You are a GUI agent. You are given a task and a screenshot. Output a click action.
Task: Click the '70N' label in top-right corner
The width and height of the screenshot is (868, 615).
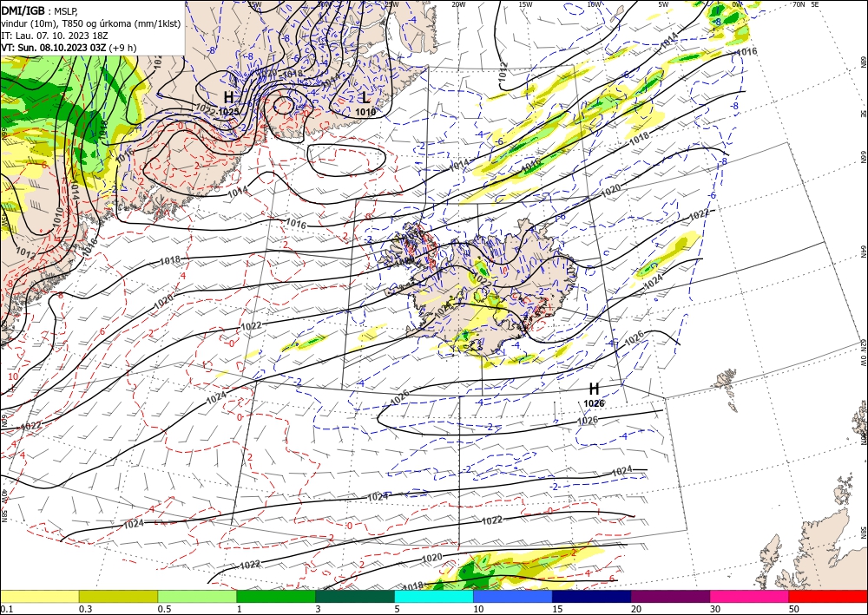[799, 4]
